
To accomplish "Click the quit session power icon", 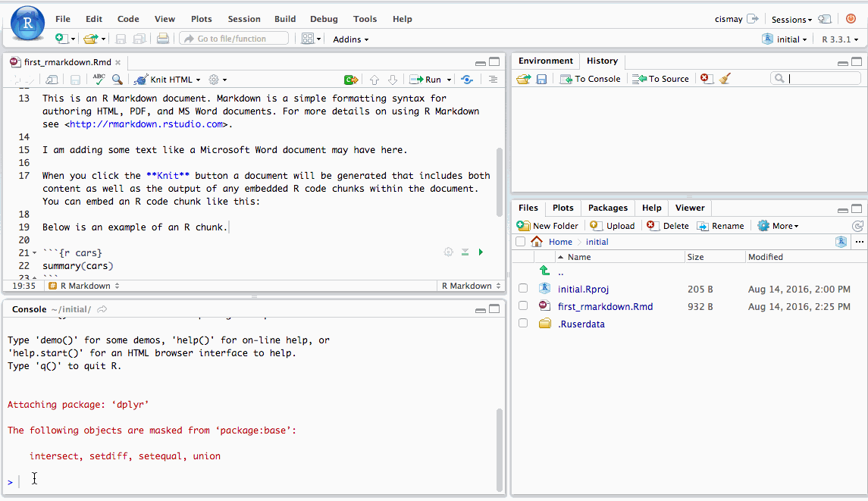I will [x=851, y=19].
